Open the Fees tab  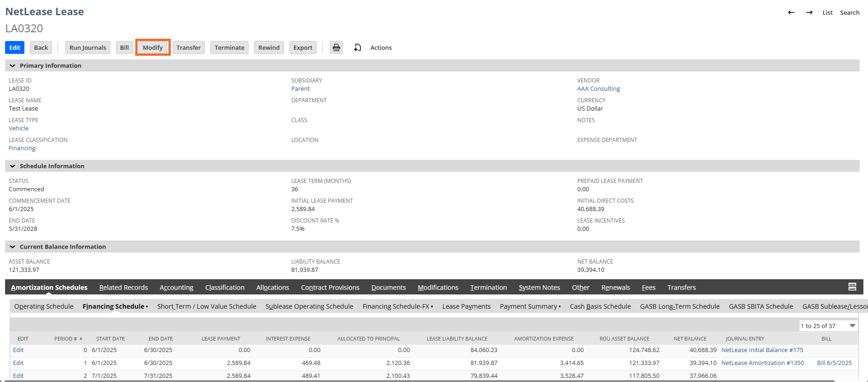point(648,287)
